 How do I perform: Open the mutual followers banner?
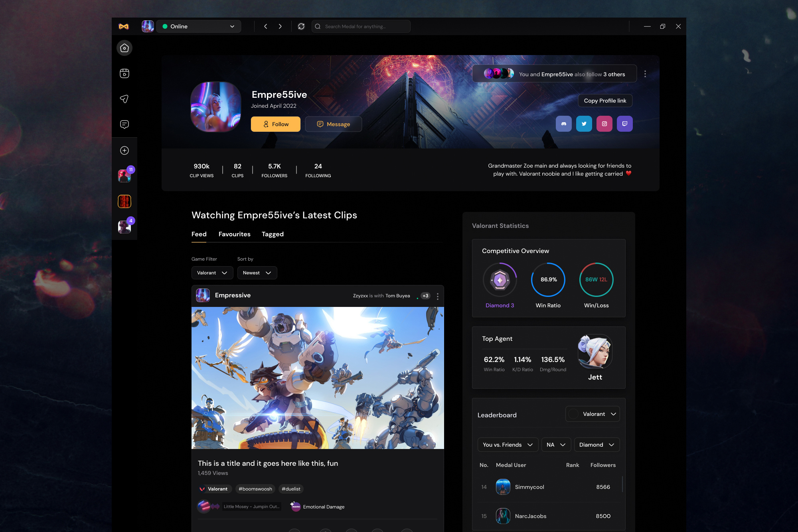555,74
